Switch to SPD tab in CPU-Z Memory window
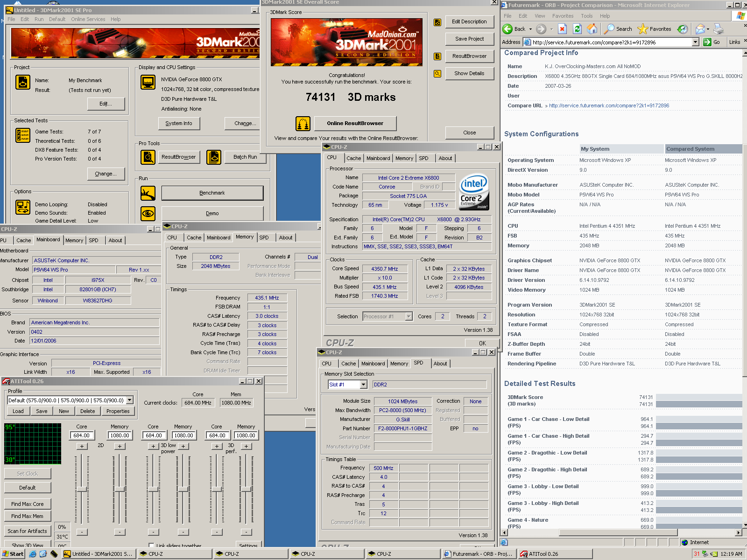747x560 pixels. [x=264, y=238]
